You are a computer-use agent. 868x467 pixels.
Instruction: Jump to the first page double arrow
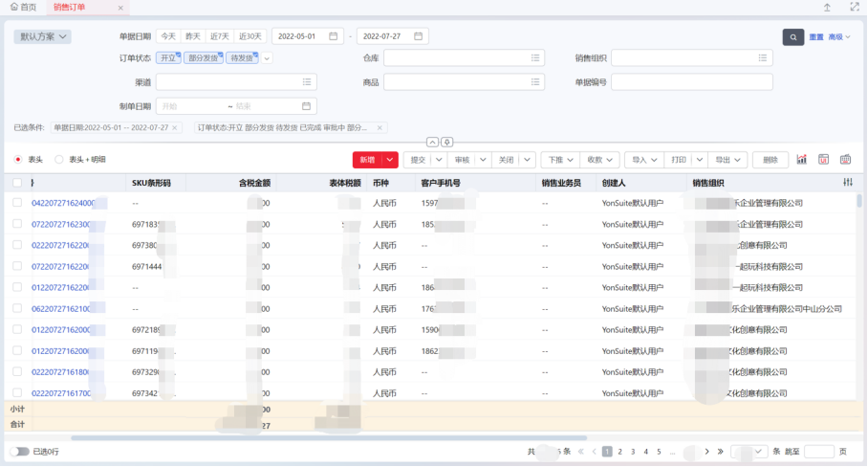[580, 452]
